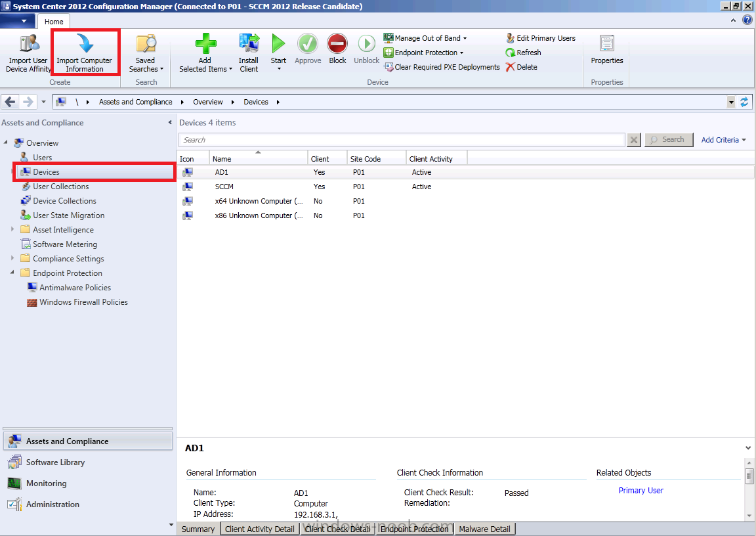Open Add Criteria dropdown
The image size is (756, 536).
(723, 140)
